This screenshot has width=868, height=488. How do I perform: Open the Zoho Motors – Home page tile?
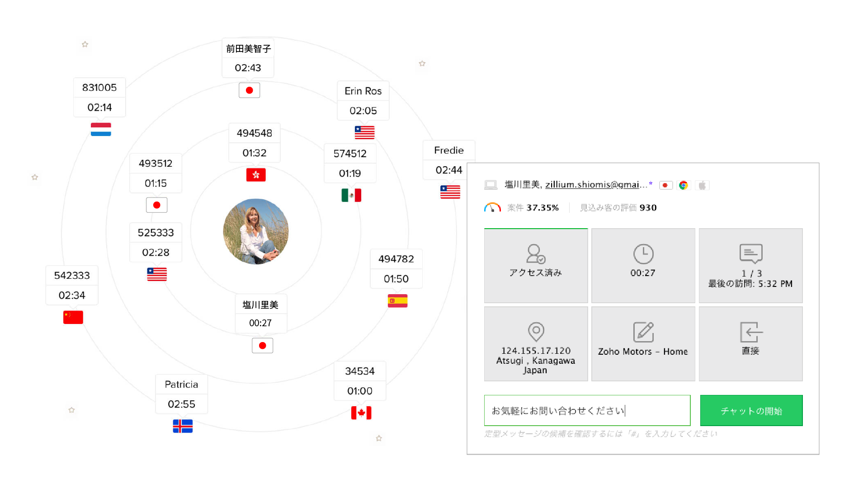(643, 344)
